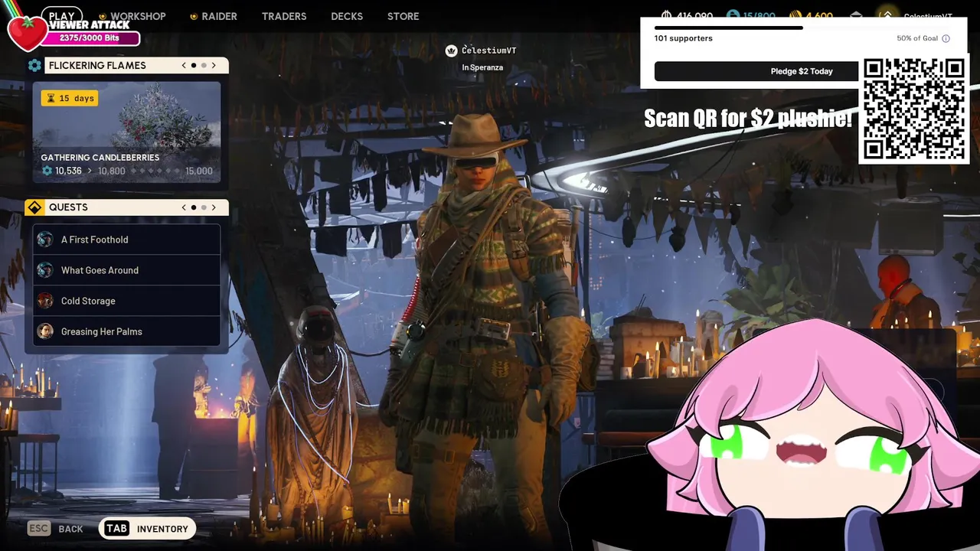Click the In Speranza status text
The image size is (980, 551).
pyautogui.click(x=482, y=67)
